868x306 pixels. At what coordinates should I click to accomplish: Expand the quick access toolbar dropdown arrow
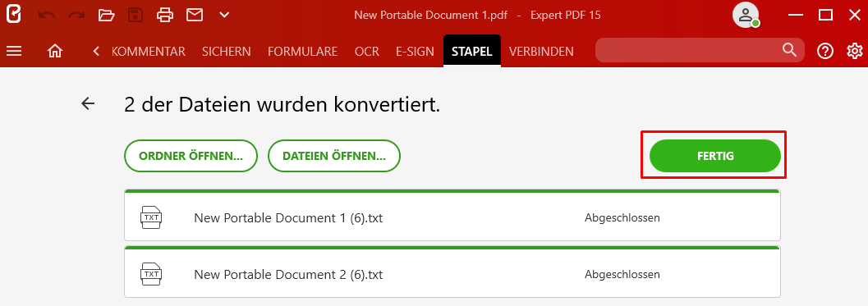click(x=224, y=15)
